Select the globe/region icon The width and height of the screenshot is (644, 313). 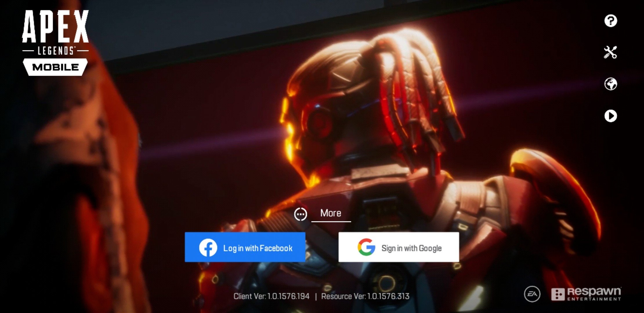click(x=609, y=84)
